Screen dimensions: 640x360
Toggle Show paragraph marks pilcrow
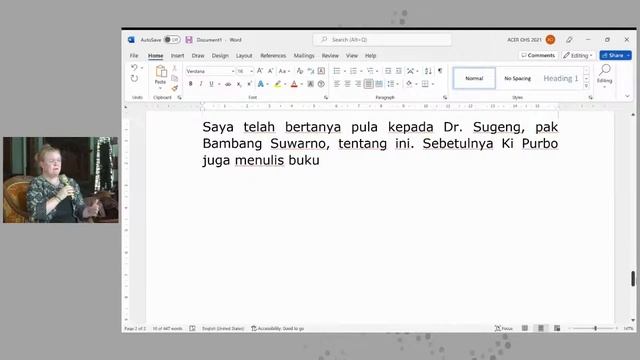point(440,71)
